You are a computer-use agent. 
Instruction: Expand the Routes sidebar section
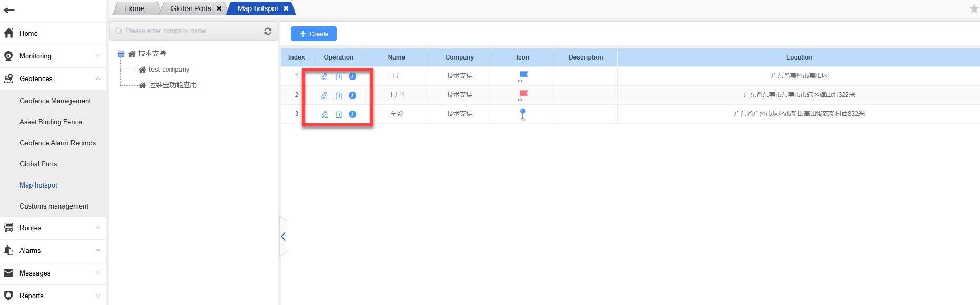[x=53, y=228]
